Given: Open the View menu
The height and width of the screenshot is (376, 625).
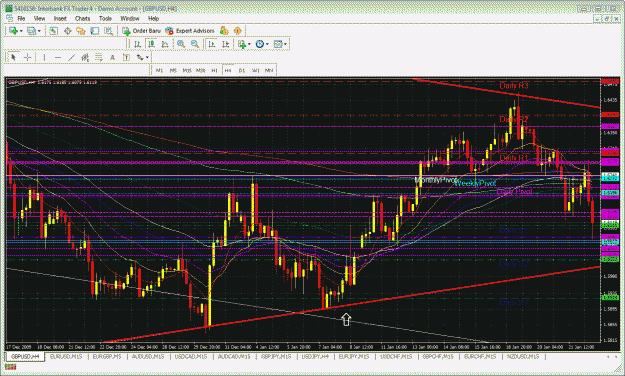Looking at the screenshot, I should 39,18.
